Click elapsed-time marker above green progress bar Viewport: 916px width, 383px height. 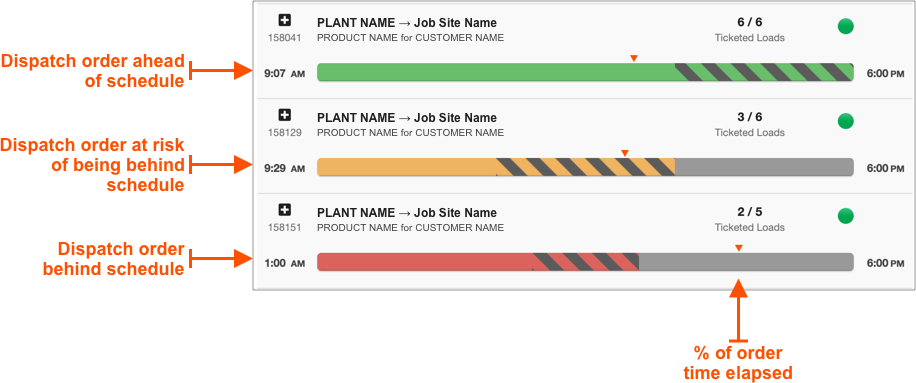pyautogui.click(x=633, y=58)
